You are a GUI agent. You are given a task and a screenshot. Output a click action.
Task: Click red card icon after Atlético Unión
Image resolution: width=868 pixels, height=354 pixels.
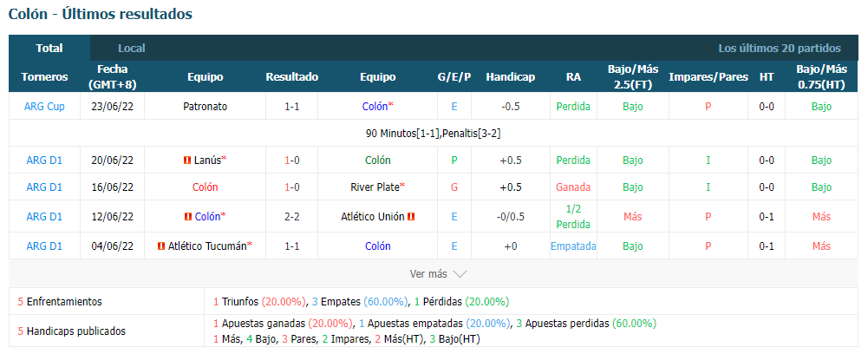[x=411, y=217]
